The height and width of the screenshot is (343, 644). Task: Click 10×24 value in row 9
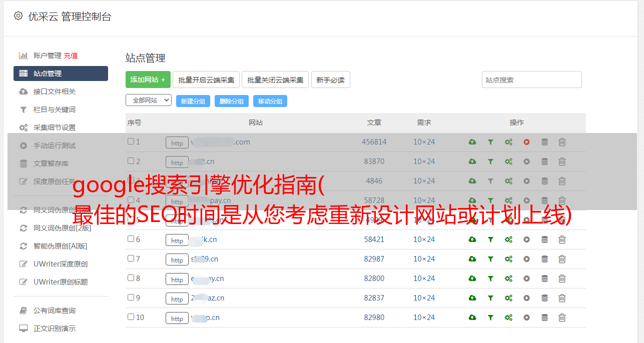coord(424,298)
